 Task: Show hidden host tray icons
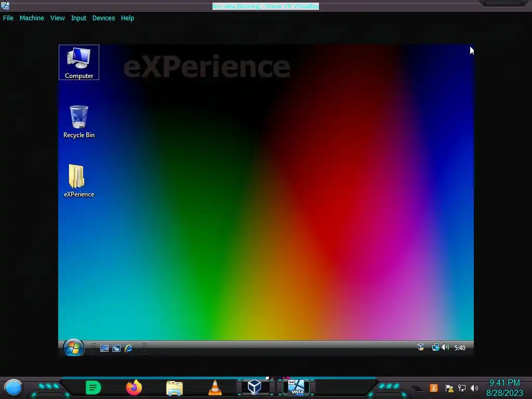pos(417,389)
